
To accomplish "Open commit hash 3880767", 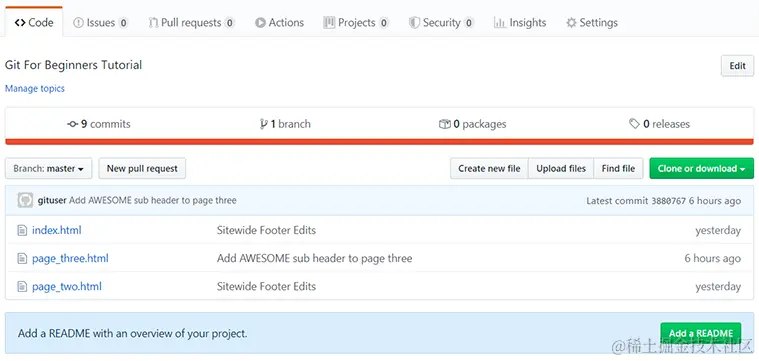I will (668, 200).
